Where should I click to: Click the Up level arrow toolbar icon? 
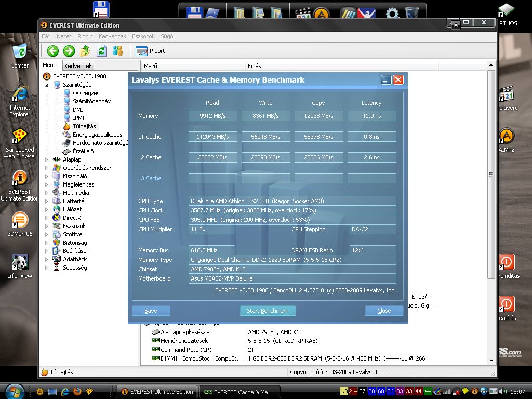[85, 51]
